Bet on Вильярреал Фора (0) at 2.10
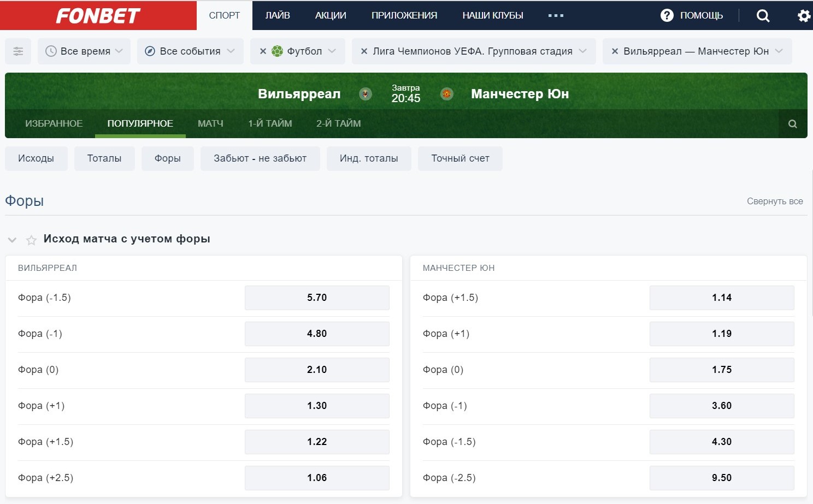This screenshot has height=504, width=813. (317, 370)
